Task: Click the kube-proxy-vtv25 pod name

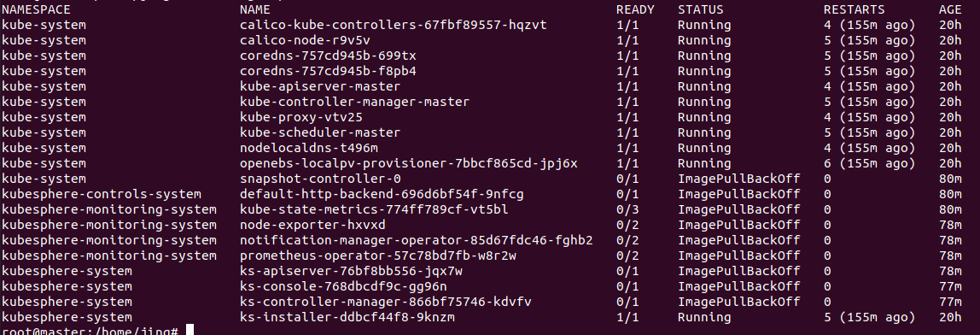Action: (301, 117)
